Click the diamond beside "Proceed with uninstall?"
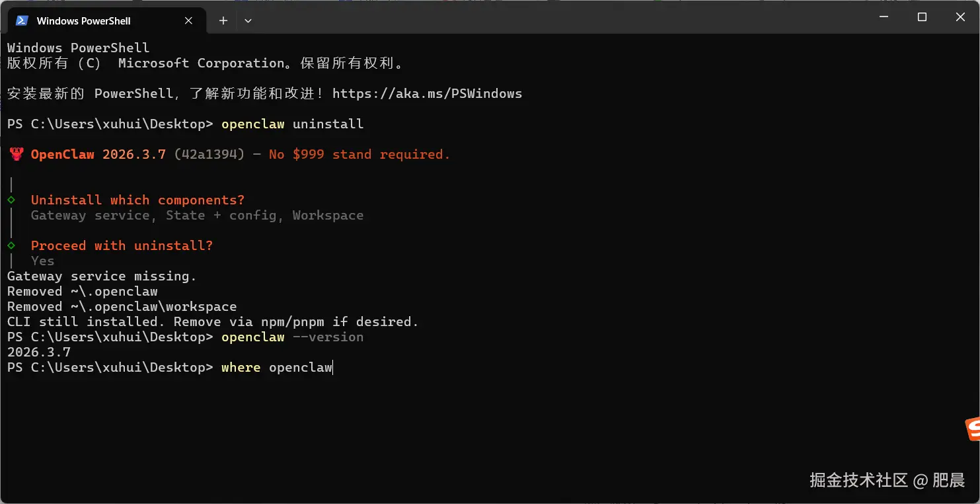The image size is (980, 504). tap(11, 245)
